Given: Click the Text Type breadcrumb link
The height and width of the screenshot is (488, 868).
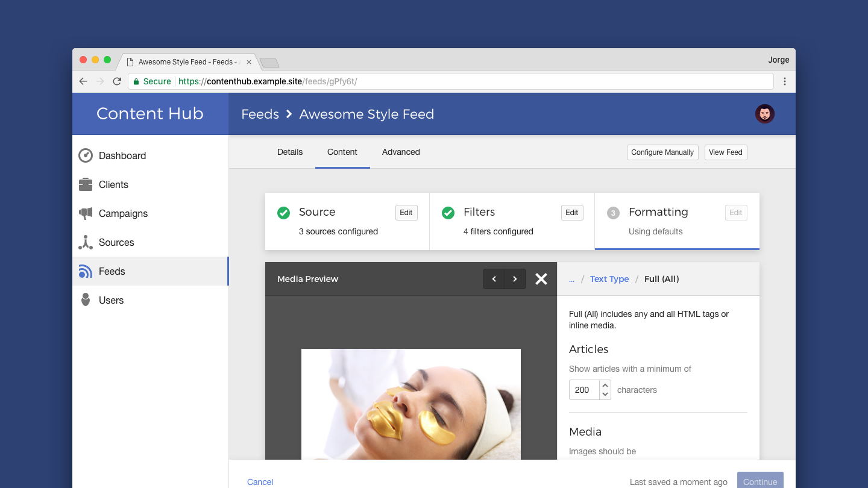Looking at the screenshot, I should 609,279.
